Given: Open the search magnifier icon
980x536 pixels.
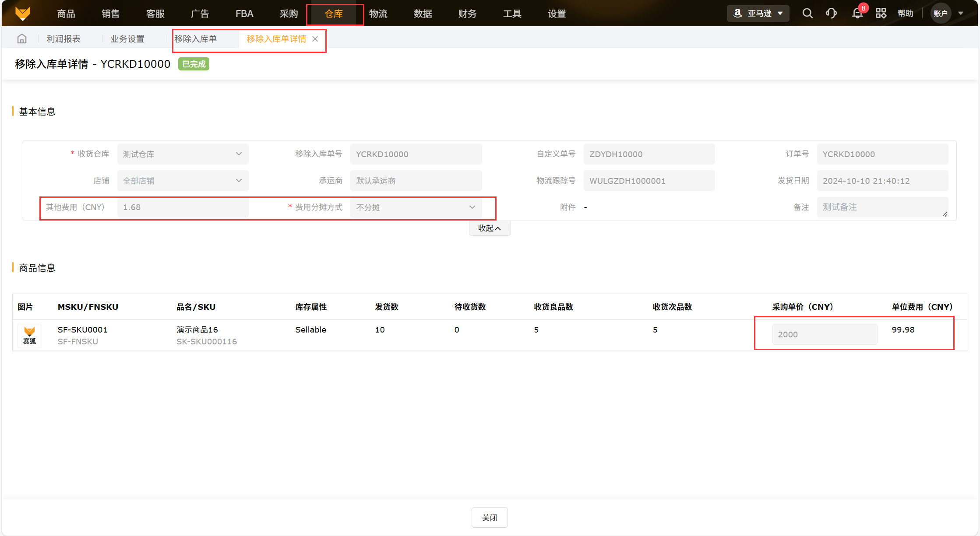Looking at the screenshot, I should [807, 13].
